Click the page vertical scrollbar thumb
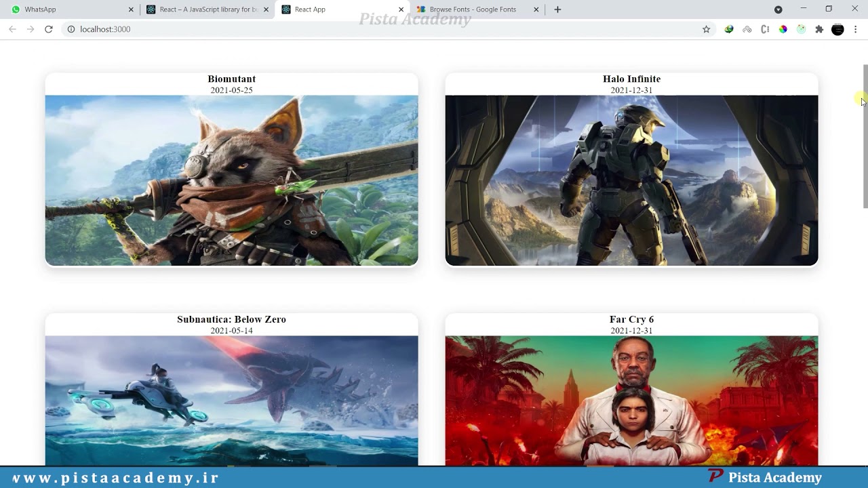The width and height of the screenshot is (868, 488). coord(865,136)
